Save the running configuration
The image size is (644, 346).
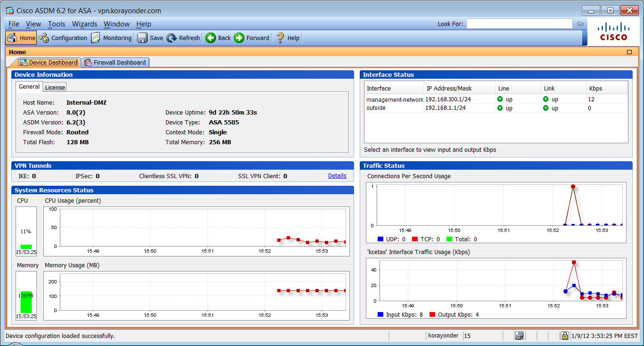click(150, 38)
